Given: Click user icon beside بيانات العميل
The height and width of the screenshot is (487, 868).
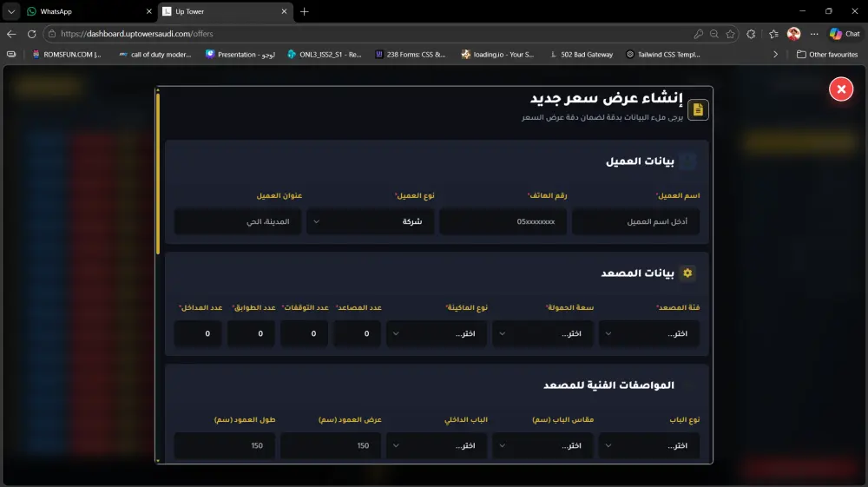Looking at the screenshot, I should point(687,161).
